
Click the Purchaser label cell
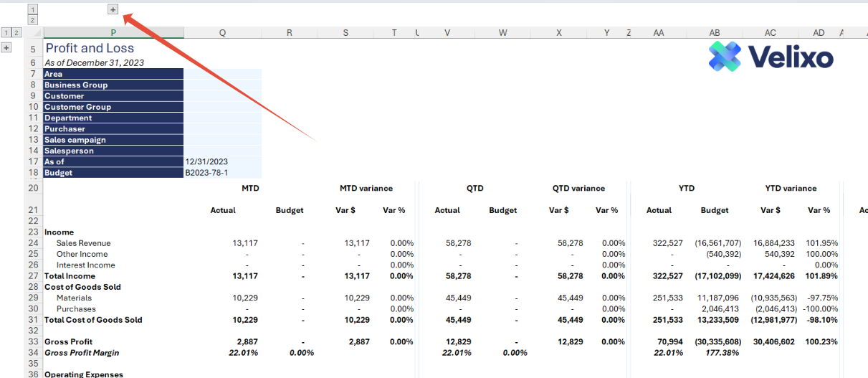pos(113,129)
